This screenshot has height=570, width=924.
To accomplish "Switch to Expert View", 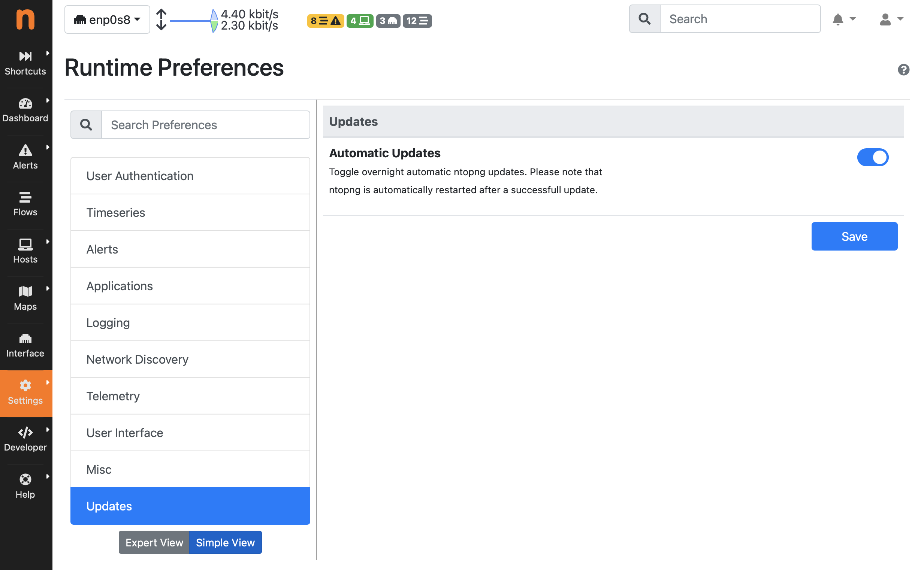I will [154, 542].
